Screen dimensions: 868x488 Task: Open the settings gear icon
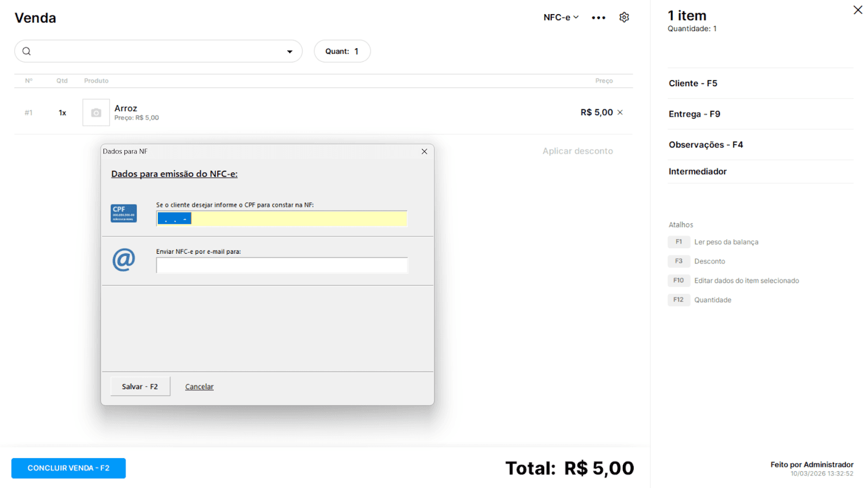(x=624, y=17)
